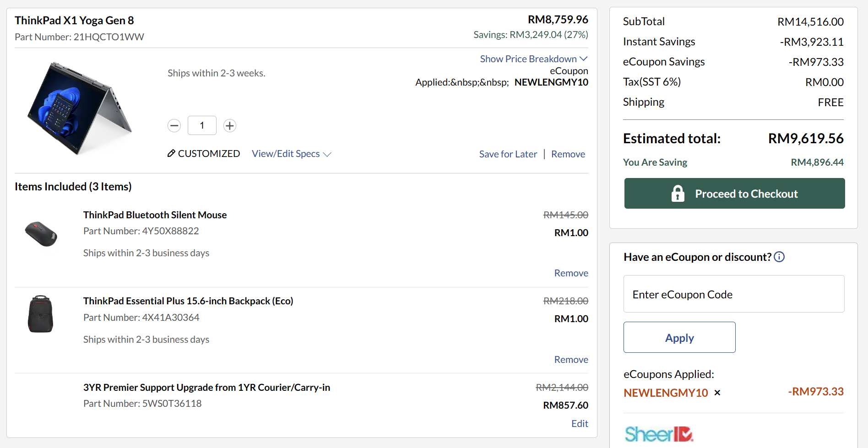Remove the ThinkPad Essential Plus Backpack
The image size is (868, 448).
[571, 360]
